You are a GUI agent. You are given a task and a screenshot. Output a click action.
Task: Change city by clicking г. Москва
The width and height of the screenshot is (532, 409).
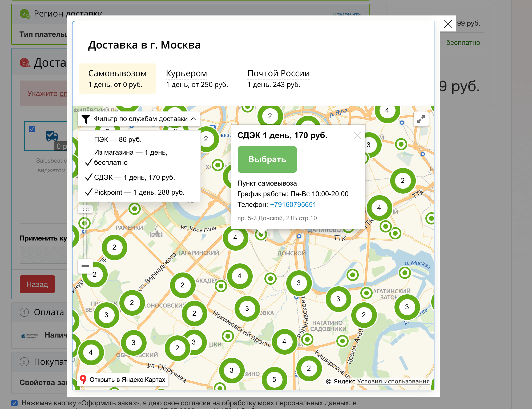175,45
